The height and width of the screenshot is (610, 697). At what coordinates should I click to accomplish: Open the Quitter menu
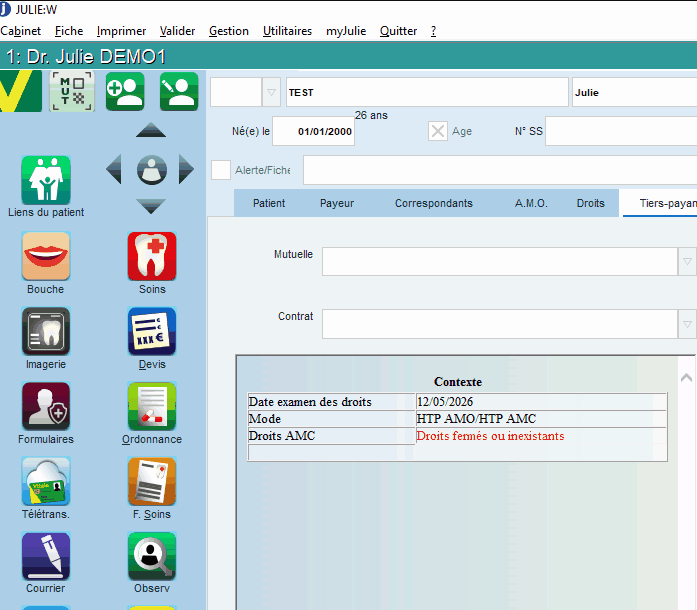pos(398,31)
